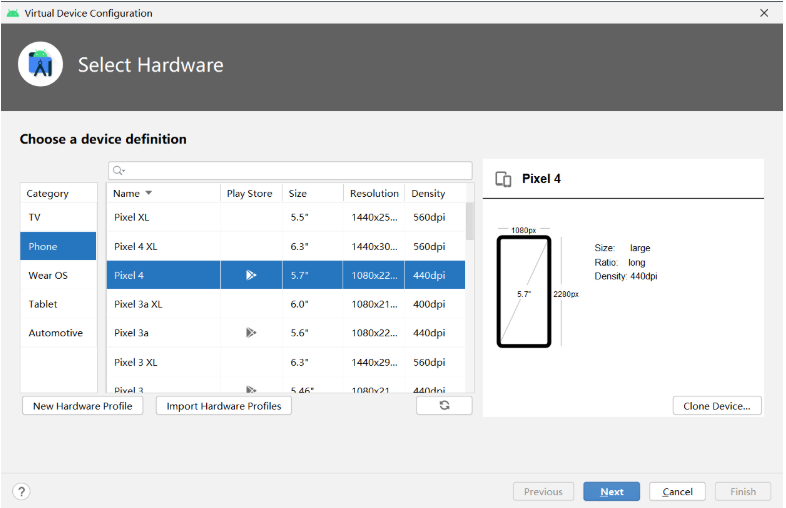Click the Size column header

(x=313, y=193)
